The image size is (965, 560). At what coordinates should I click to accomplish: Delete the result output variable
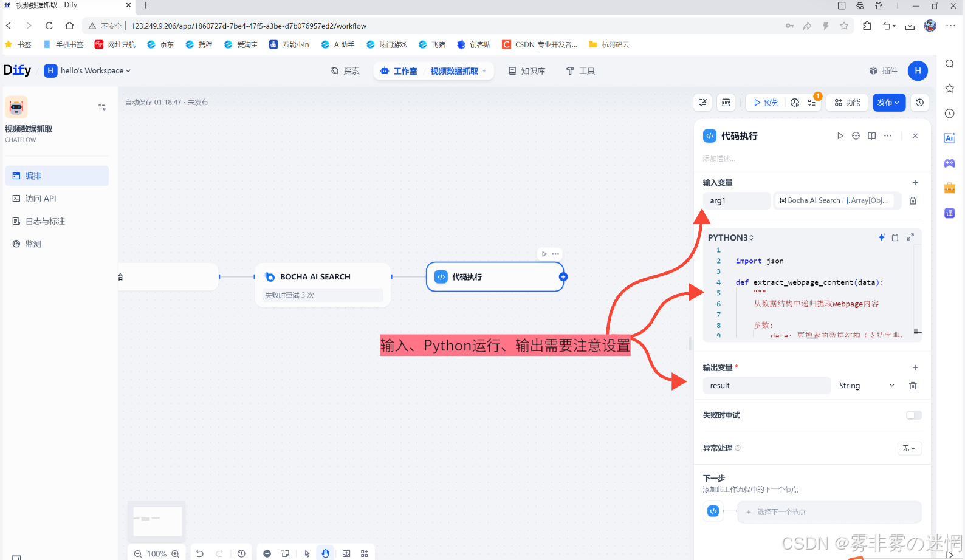click(x=913, y=386)
